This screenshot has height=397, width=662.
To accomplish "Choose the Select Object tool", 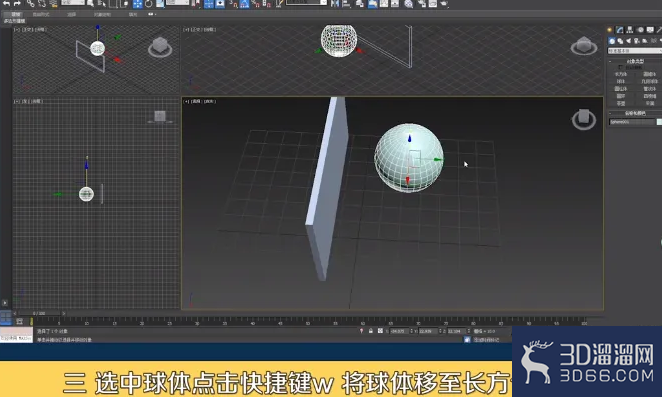I will click(x=91, y=4).
